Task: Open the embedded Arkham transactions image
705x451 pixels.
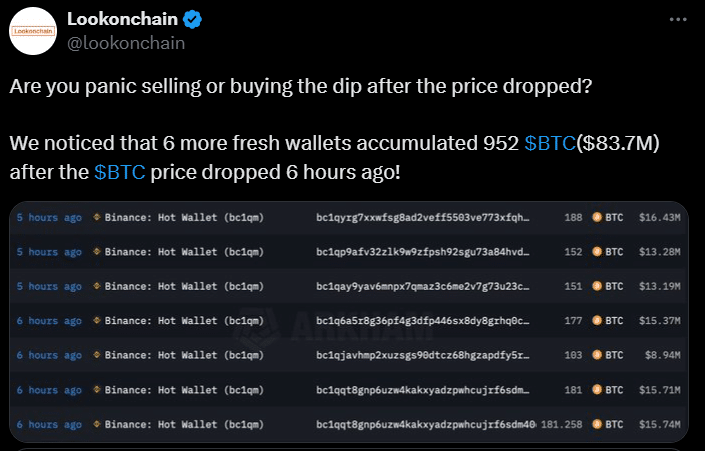Action: coord(349,322)
